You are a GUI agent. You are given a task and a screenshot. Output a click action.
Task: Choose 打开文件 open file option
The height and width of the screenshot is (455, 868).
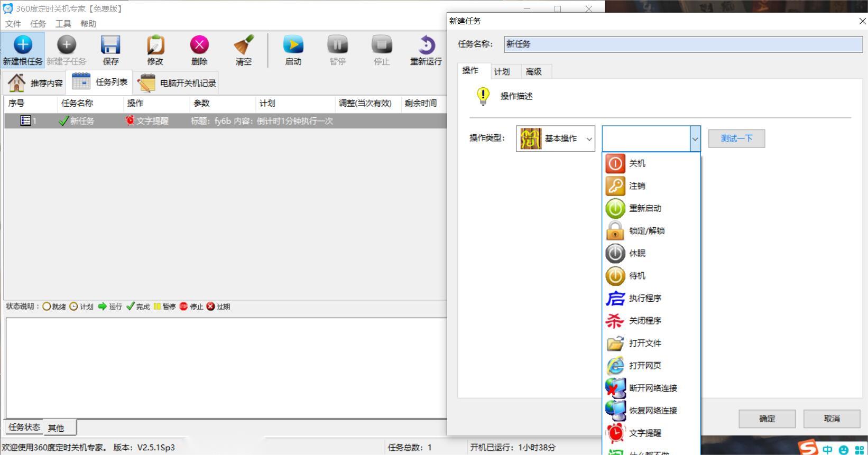(651, 343)
